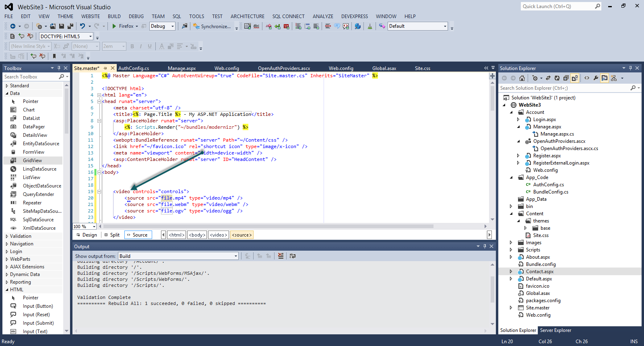Click the green broom cleanup icon

pyautogui.click(x=370, y=26)
